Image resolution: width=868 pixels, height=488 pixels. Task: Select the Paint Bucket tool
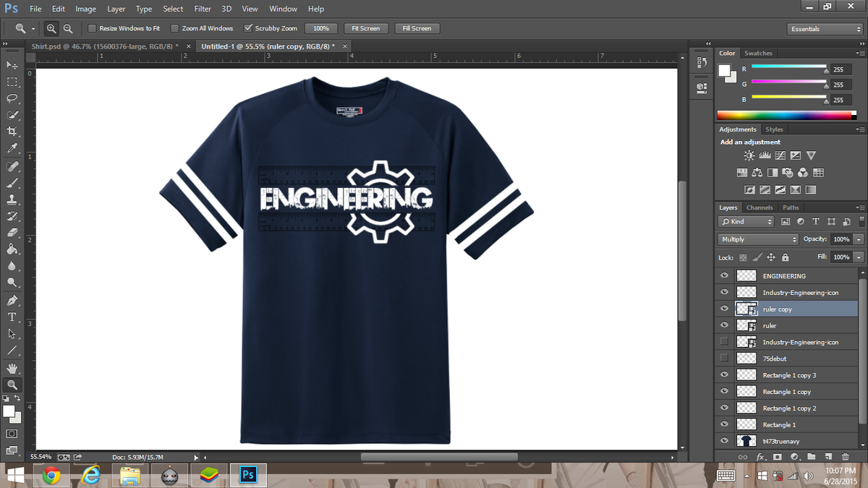coord(12,249)
